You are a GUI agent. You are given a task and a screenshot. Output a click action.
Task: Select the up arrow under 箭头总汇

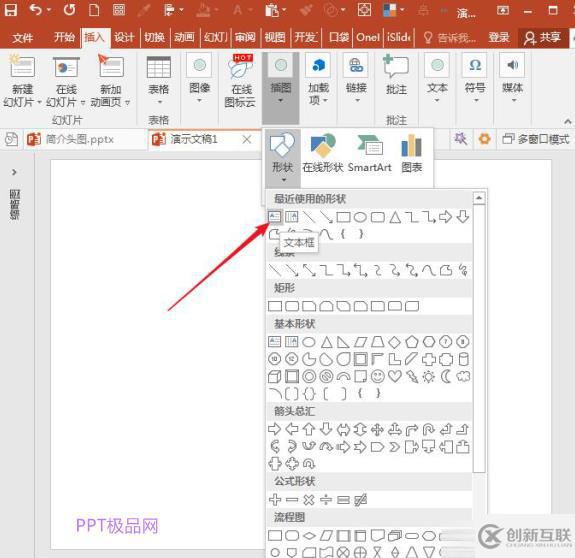pos(309,429)
